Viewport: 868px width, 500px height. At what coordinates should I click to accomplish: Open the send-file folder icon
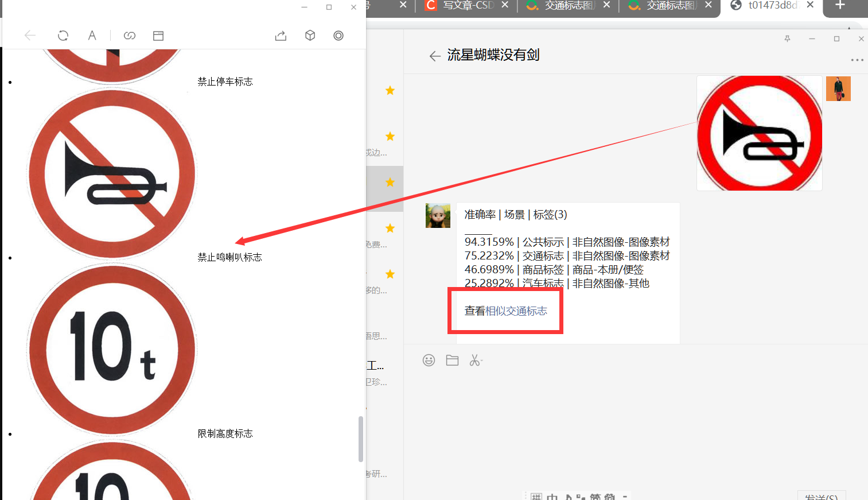[x=452, y=360]
